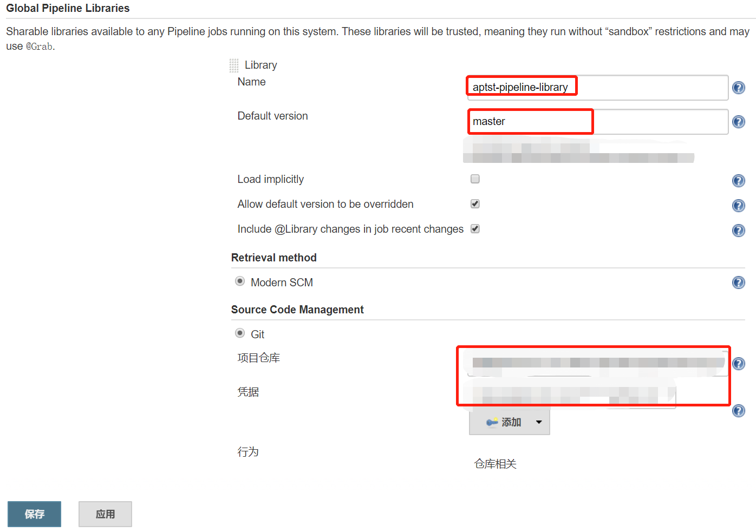Focus the Default version input field
756x532 pixels.
[x=597, y=121]
